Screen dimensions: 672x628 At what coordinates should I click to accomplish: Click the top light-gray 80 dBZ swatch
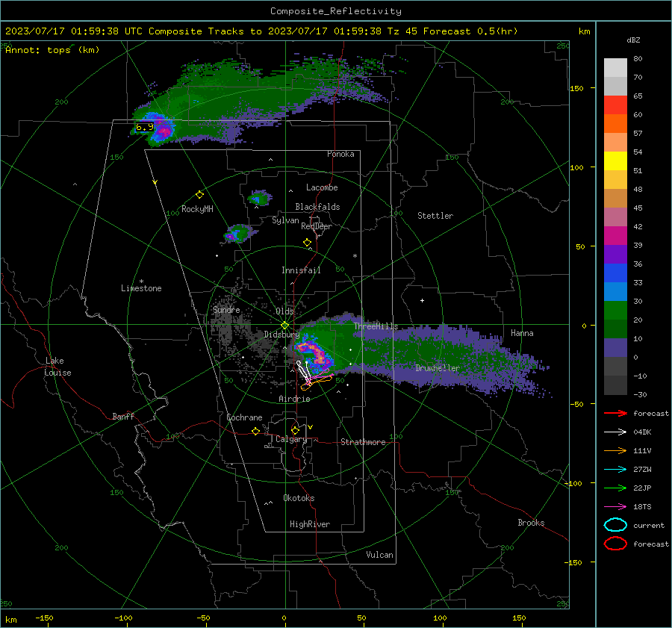615,68
